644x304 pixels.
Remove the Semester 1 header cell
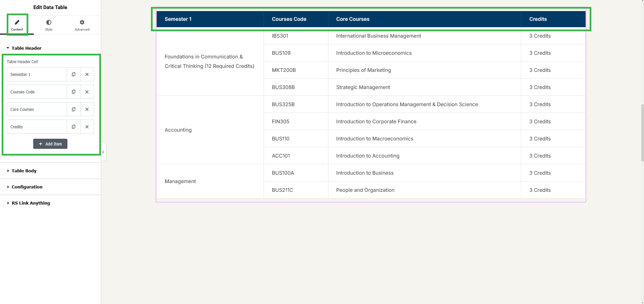[x=87, y=74]
